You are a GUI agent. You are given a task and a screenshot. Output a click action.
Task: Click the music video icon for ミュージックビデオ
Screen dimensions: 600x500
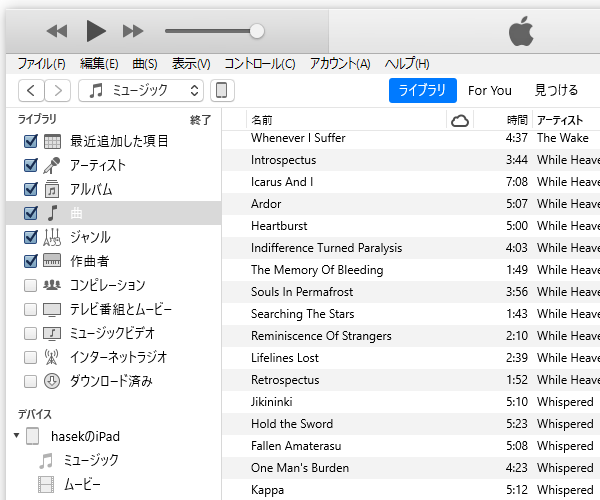pos(52,334)
